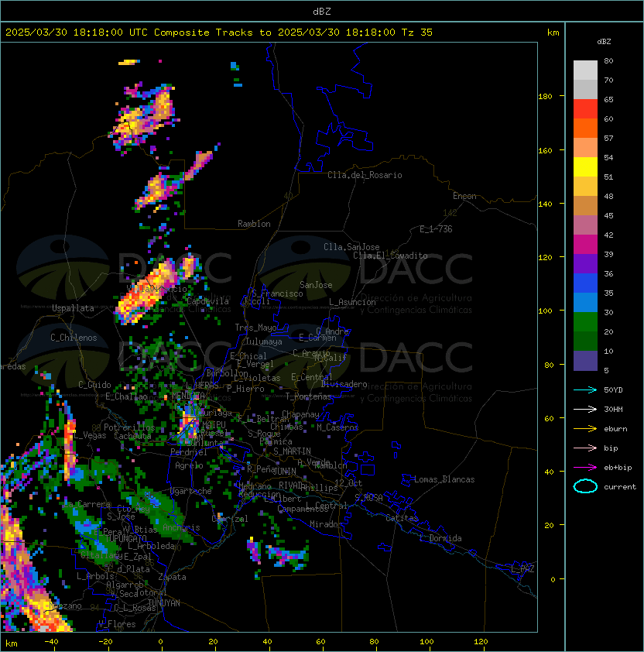644x652 pixels.
Task: Click the 'Agrelo' map label
Action: (189, 465)
